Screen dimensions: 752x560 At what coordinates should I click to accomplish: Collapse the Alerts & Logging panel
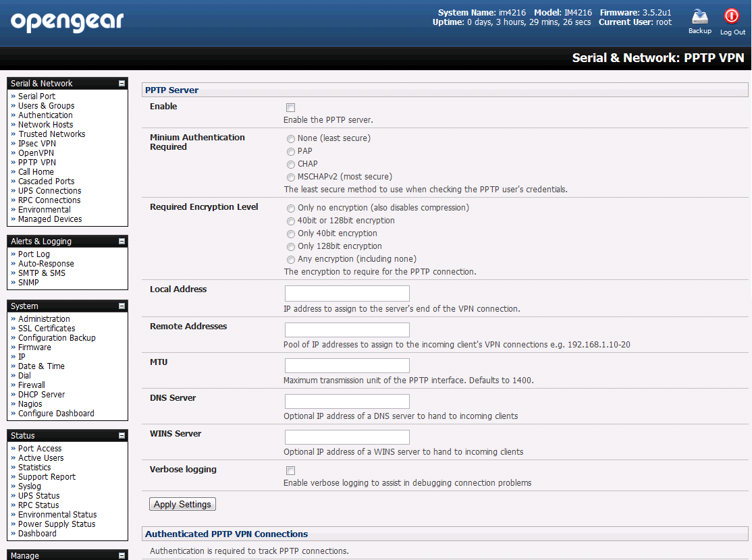click(122, 241)
